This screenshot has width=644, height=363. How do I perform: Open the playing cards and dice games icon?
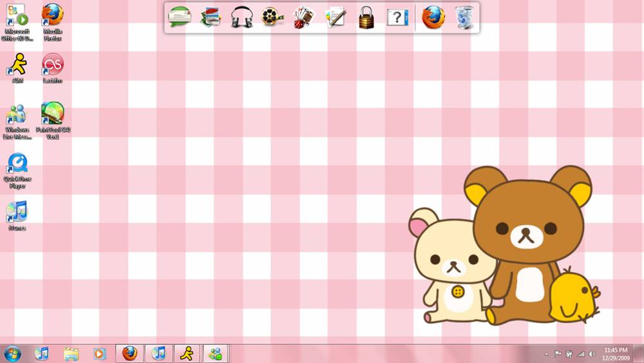(303, 17)
